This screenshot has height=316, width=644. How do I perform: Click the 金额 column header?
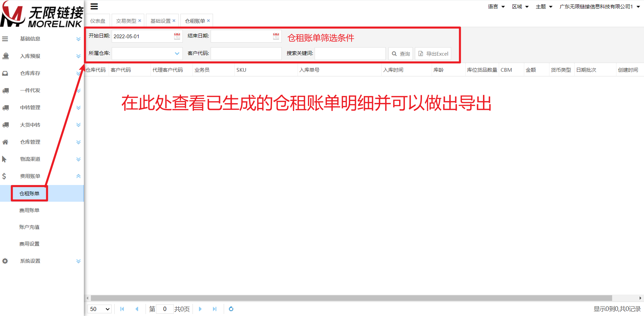tap(537, 70)
